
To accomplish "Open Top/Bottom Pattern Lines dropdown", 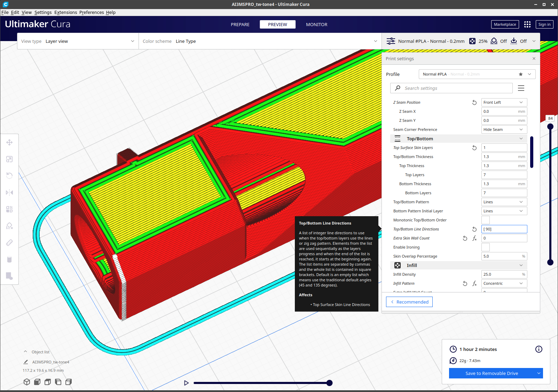I will [504, 202].
